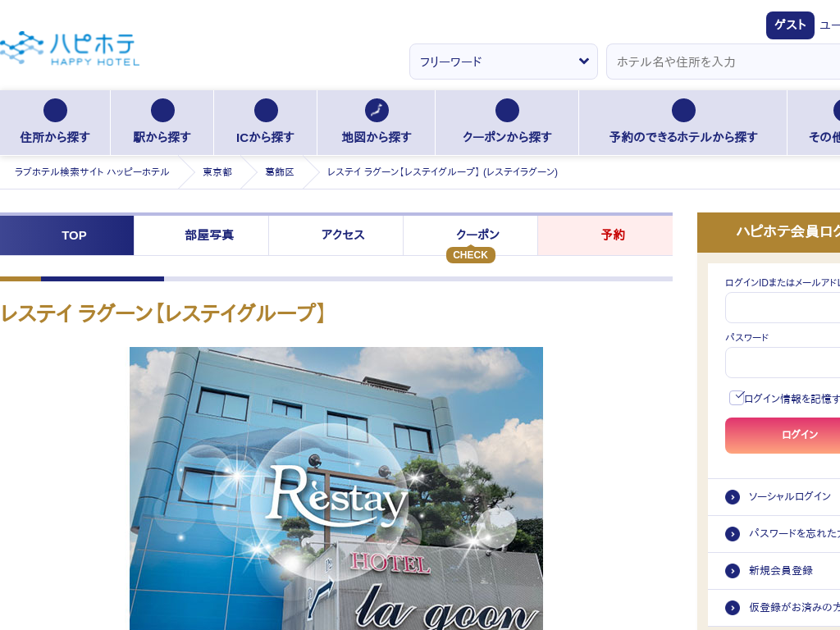The height and width of the screenshot is (630, 840).
Task: Select 予約のできるホテルから探す in the navigation
Action: pos(683,123)
